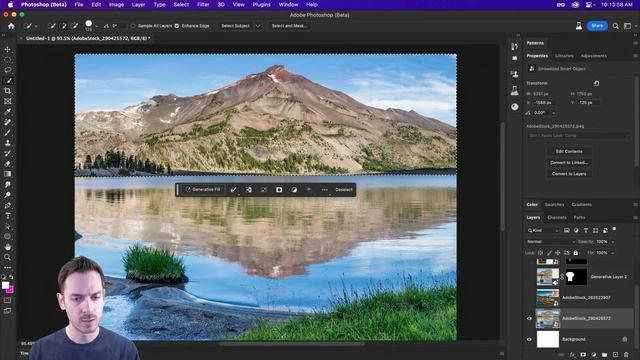
Task: Toggle lock position in Layers panel
Action: (x=558, y=253)
